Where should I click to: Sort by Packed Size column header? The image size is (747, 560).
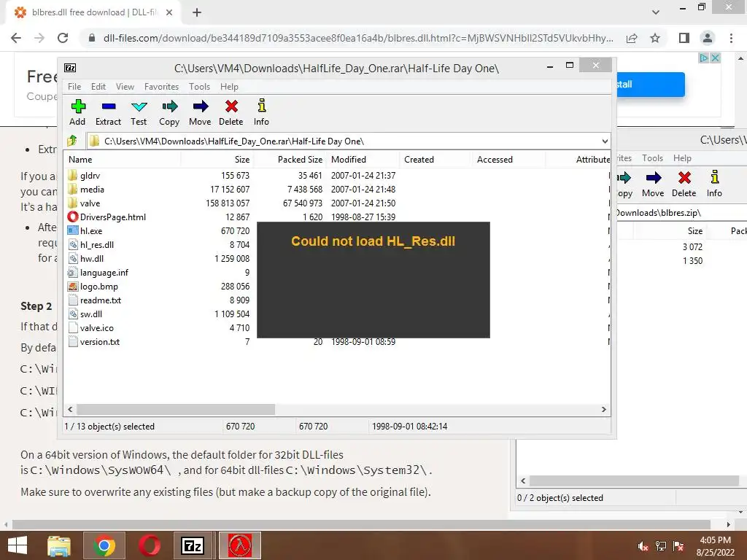(x=290, y=160)
